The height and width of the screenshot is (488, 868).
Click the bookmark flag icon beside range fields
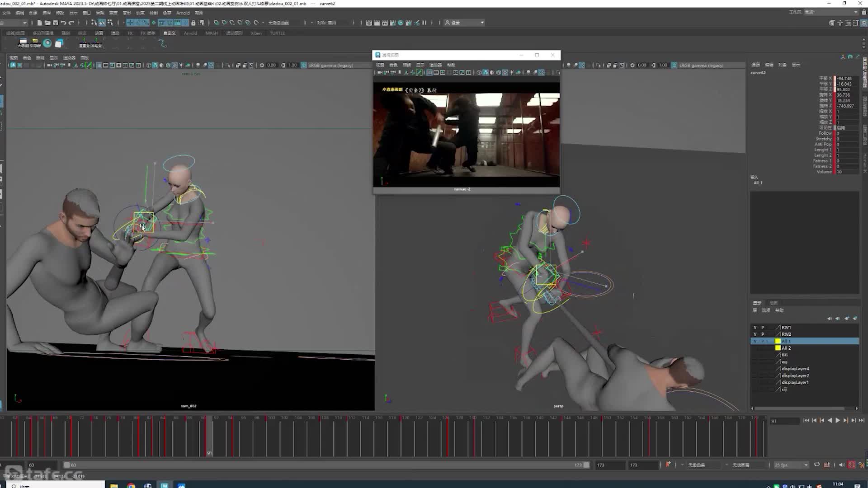[668, 465]
